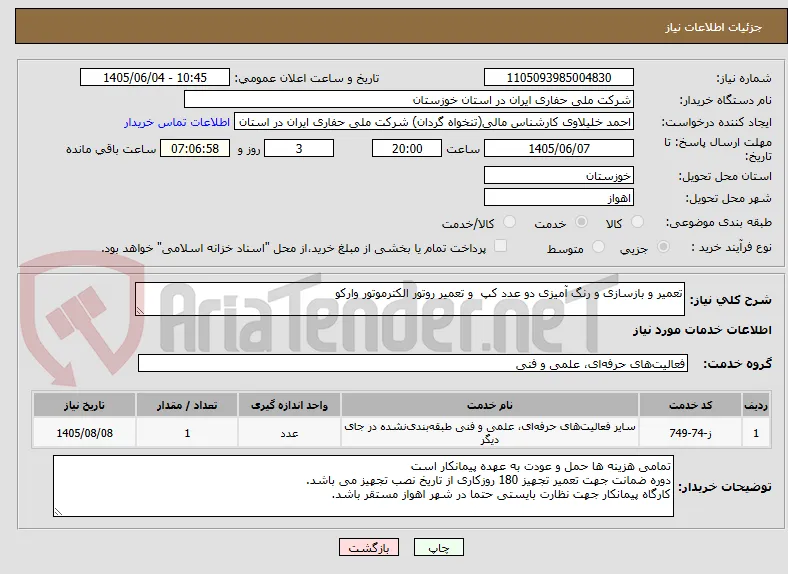Click the quantity cell showing 1
The width and height of the screenshot is (788, 574).
[187, 433]
